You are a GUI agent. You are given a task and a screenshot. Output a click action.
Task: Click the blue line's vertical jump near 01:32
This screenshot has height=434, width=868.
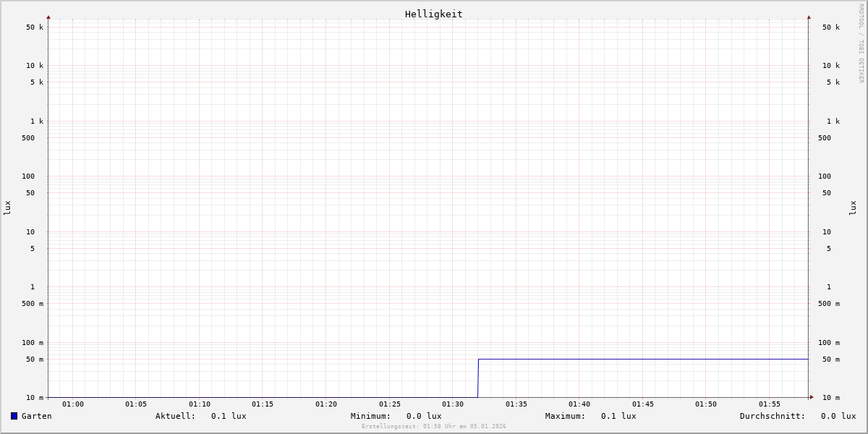[x=478, y=378]
